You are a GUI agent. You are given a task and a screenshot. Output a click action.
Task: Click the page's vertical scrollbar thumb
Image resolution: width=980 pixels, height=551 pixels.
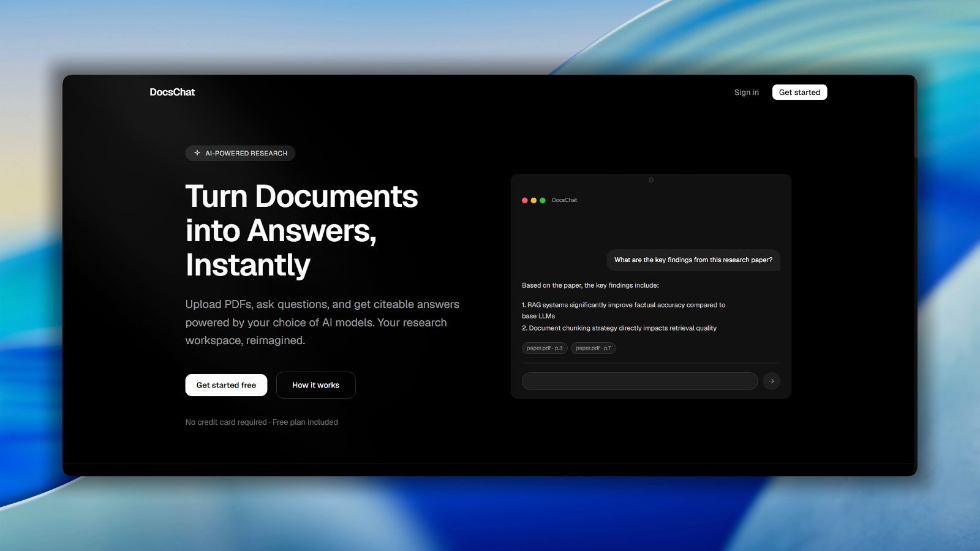(916, 116)
